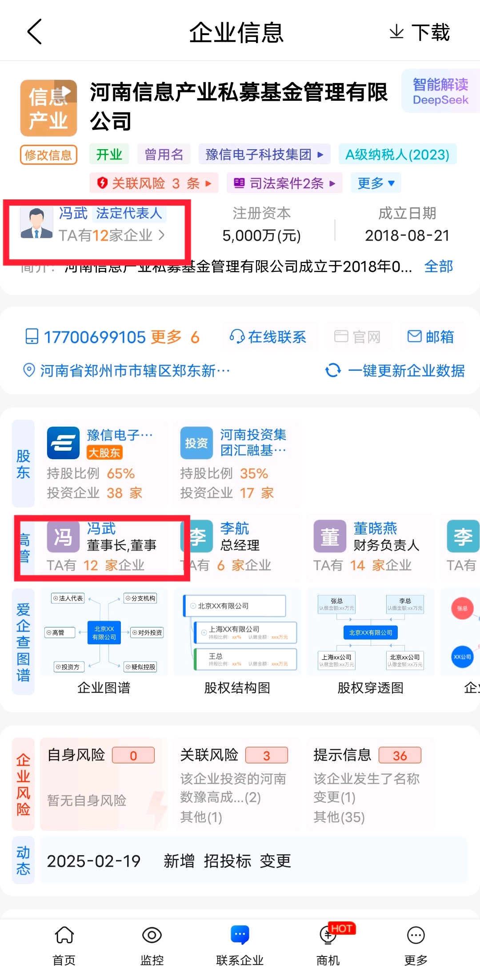Viewport: 480px width, 980px height.
Task: Tap 持股比例 65% value
Action: coord(121,473)
